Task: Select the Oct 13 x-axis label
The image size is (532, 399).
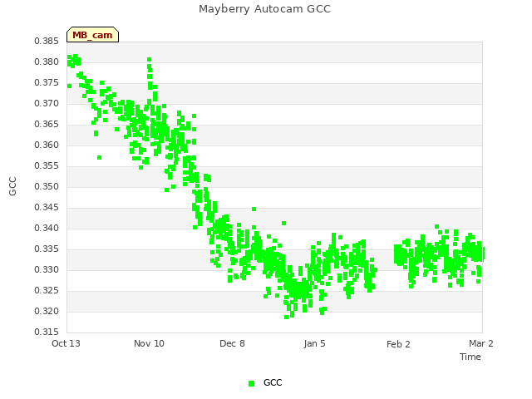Action: coord(66,343)
